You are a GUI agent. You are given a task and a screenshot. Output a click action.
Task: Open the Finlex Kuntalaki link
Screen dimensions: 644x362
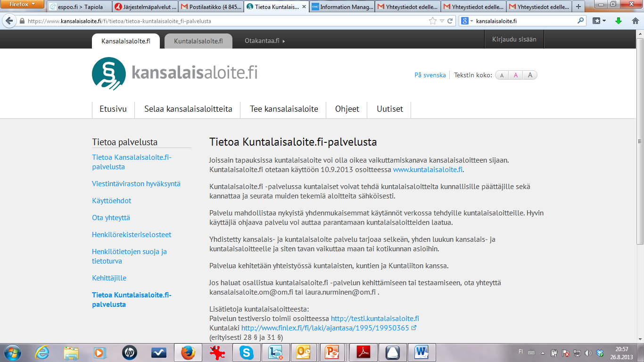[325, 328]
